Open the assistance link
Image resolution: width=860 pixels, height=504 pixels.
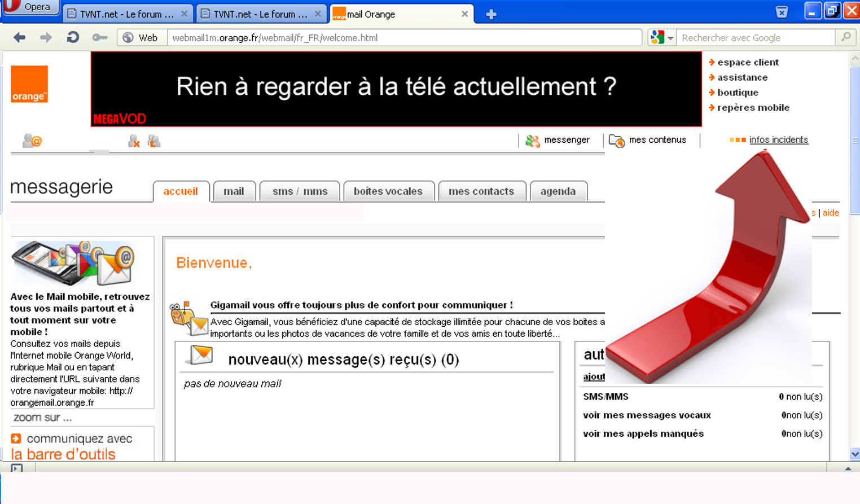(742, 77)
